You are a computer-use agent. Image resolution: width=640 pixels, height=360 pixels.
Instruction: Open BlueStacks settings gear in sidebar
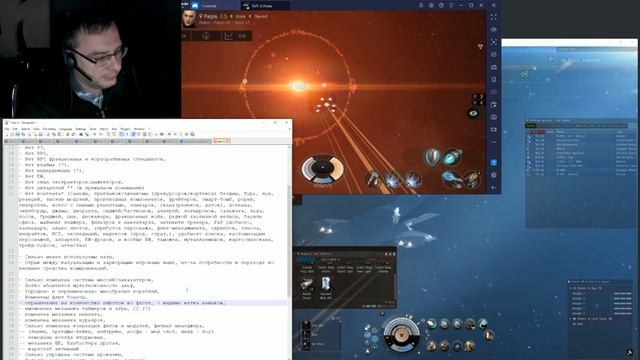tap(493, 175)
